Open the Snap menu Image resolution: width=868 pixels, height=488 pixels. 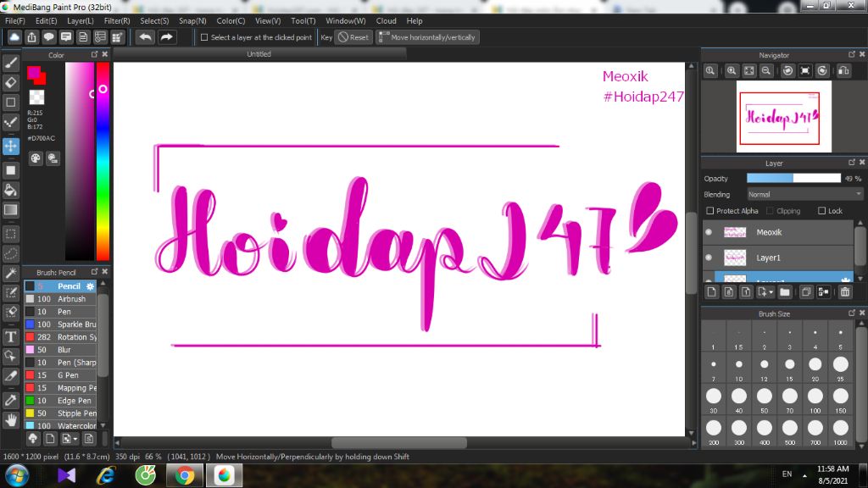tap(192, 20)
